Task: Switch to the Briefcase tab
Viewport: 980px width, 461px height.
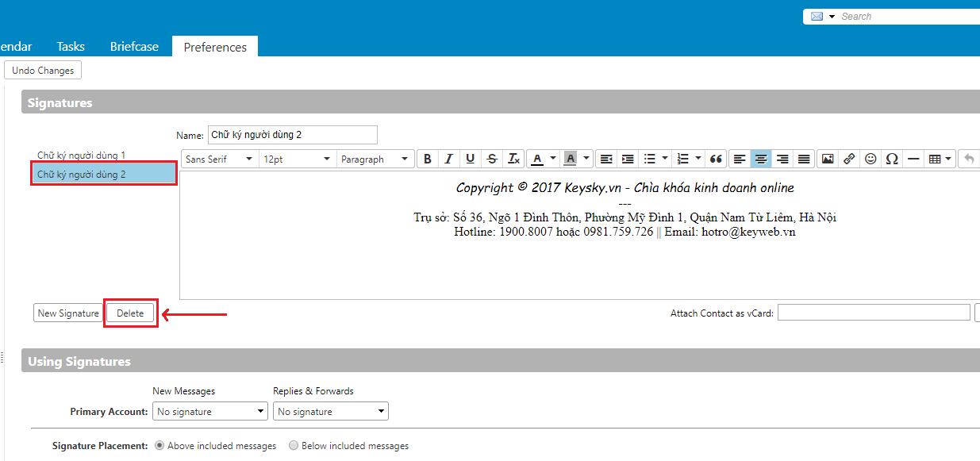Action: pyautogui.click(x=134, y=47)
